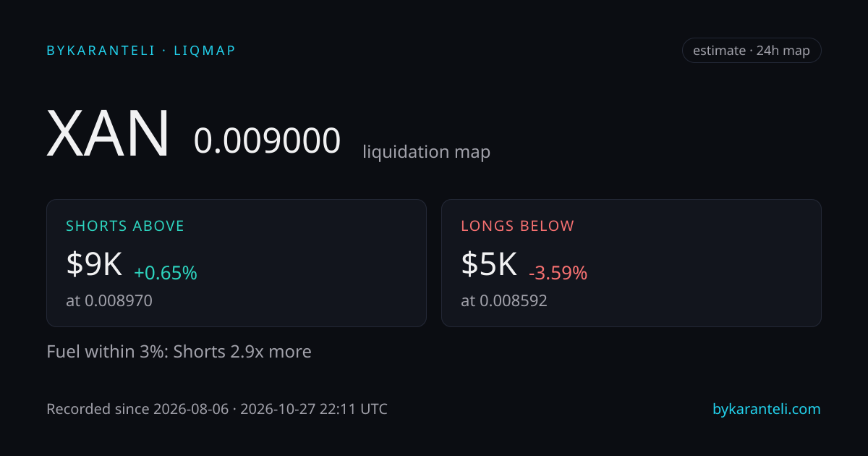
Task: Click the Recorded since 2026-08-06 date
Action: (x=137, y=409)
